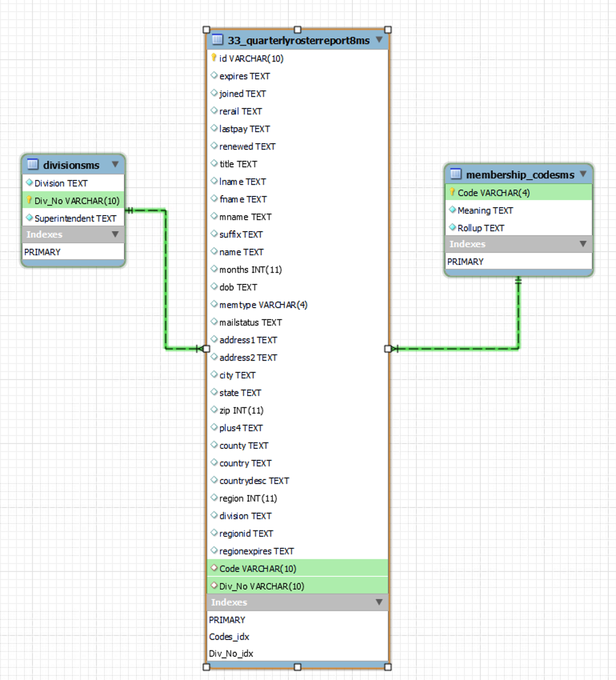Select the name TEXT column

[x=298, y=251]
